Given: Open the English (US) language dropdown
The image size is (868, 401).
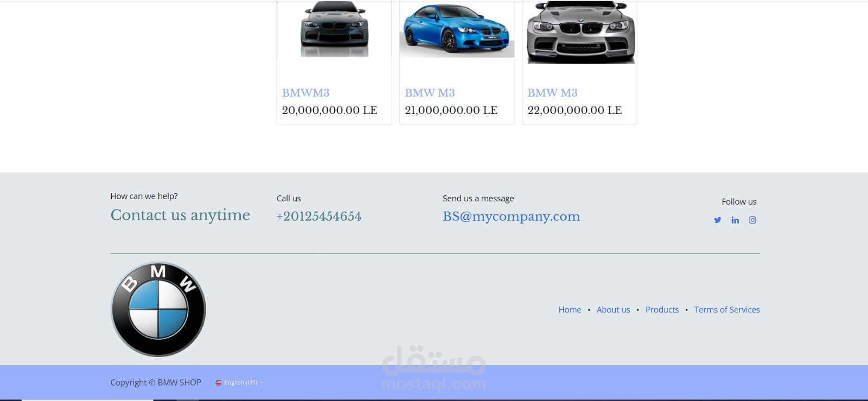Looking at the screenshot, I should point(239,383).
